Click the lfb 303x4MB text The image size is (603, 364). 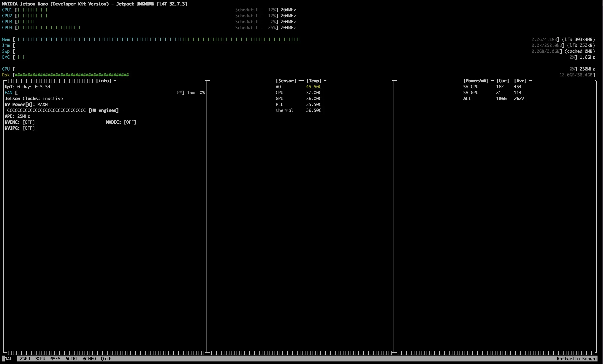tap(578, 39)
